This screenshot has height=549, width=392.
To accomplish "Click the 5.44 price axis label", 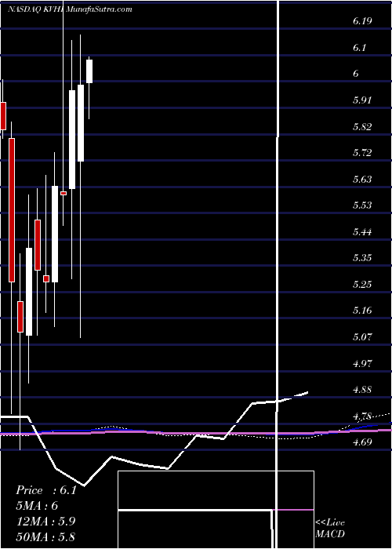I will coord(362,232).
